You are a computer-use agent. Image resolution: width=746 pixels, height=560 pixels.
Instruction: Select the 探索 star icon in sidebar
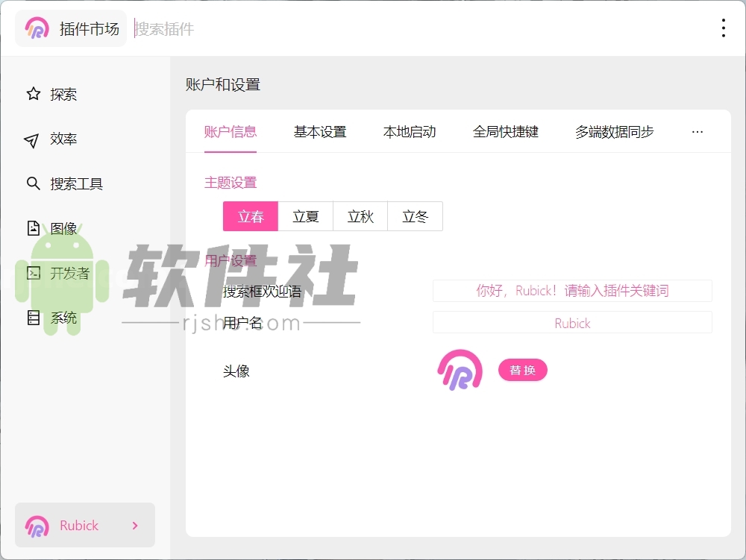(x=33, y=94)
